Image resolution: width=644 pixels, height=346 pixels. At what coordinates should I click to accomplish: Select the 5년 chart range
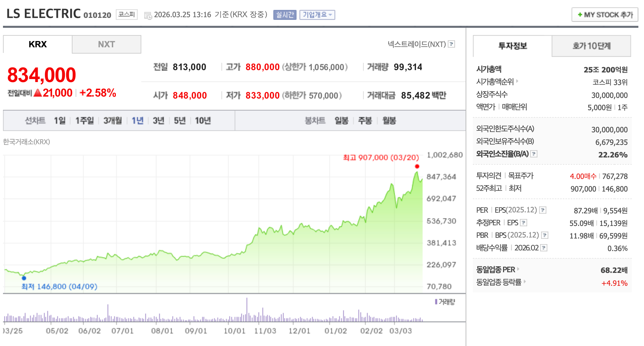[x=180, y=121]
